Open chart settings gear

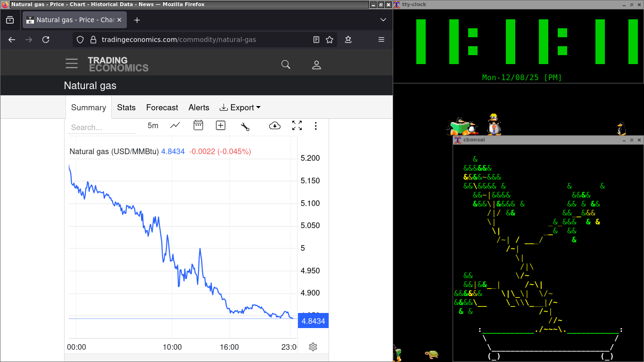tap(313, 347)
